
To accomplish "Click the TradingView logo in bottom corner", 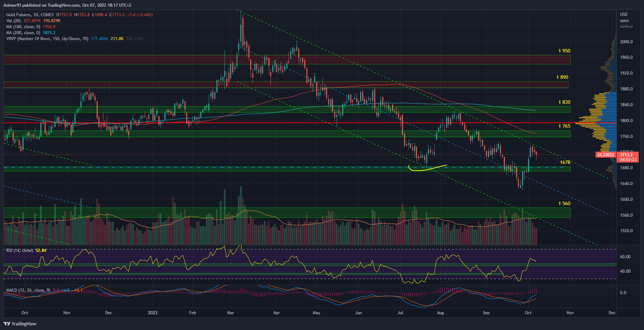I will tap(20, 324).
